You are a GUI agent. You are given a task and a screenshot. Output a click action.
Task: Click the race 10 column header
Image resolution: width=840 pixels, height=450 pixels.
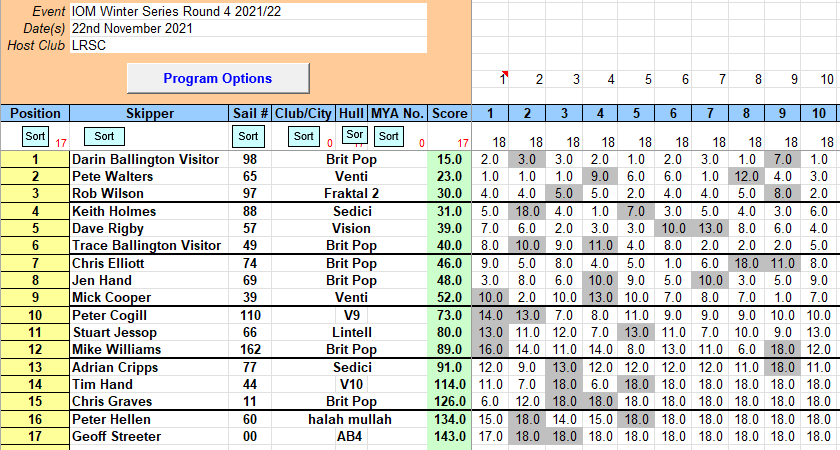coord(820,113)
